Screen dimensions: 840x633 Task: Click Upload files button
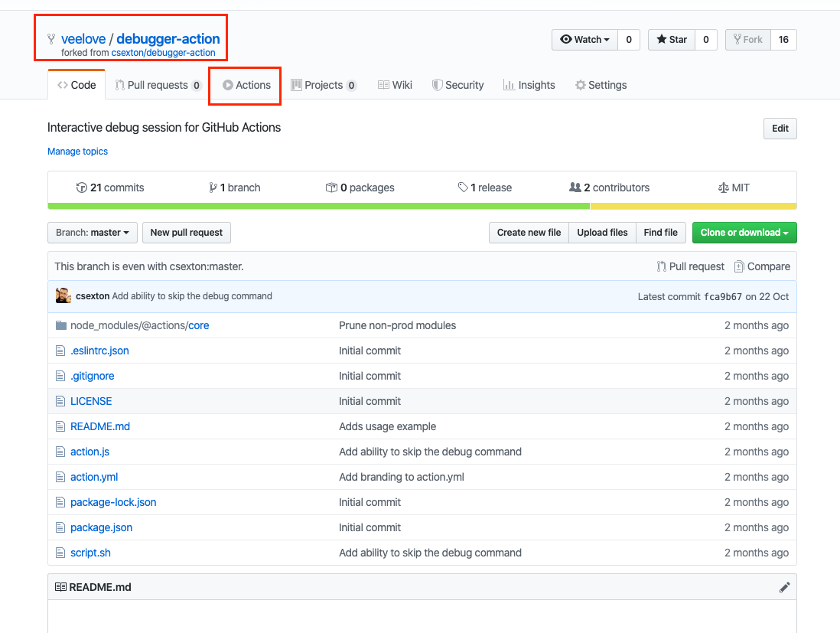coord(602,233)
